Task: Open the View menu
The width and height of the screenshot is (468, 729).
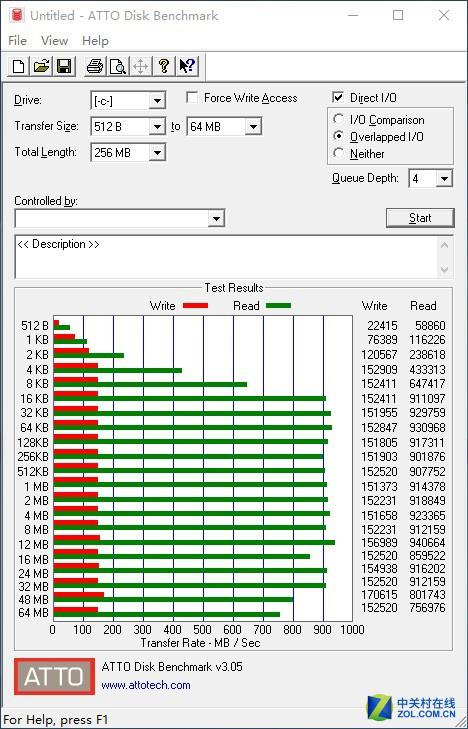Action: click(x=54, y=41)
